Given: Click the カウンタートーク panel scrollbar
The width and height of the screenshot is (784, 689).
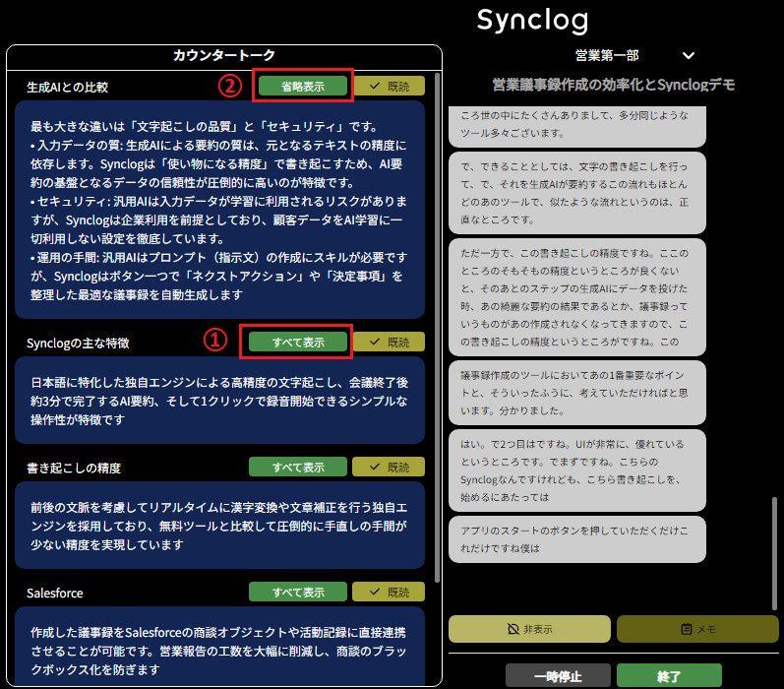Looking at the screenshot, I should [438, 328].
